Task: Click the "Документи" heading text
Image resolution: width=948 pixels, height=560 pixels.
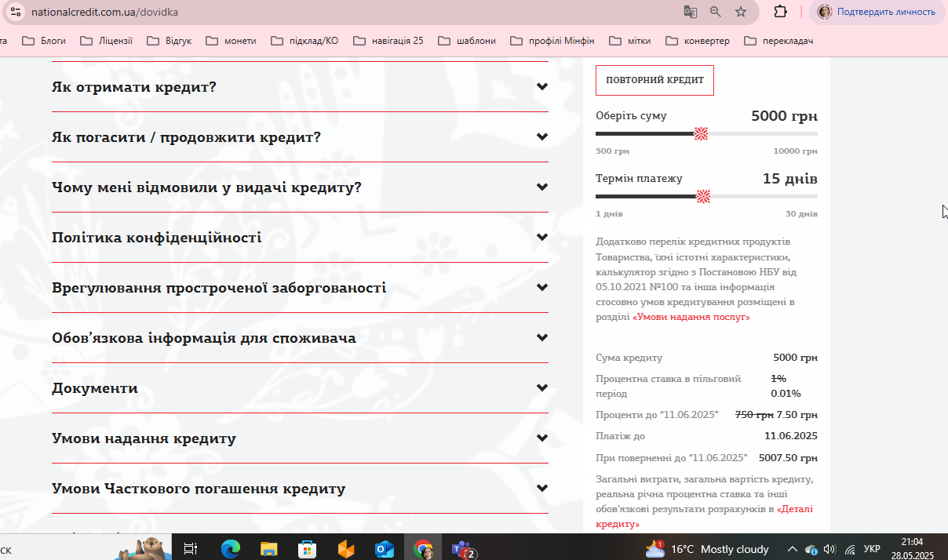Action: [x=95, y=388]
